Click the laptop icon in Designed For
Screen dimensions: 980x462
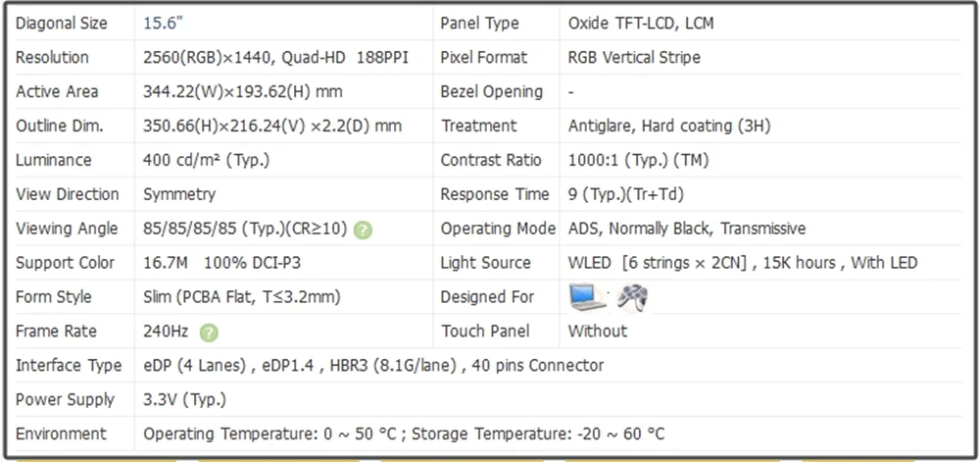coord(588,296)
